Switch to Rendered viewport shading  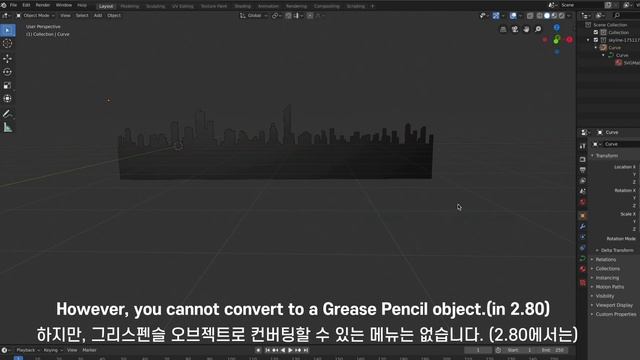coord(562,16)
